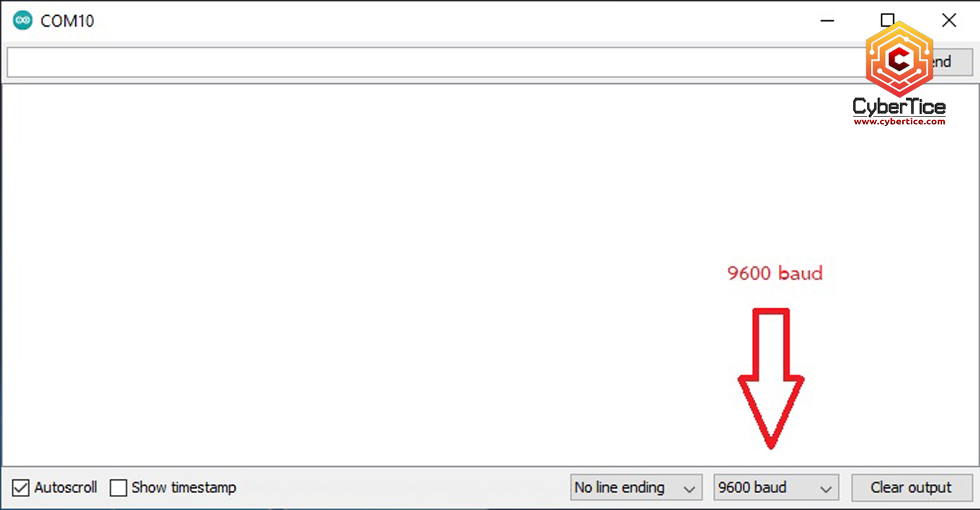Click the red downward arrow annotation
The height and width of the screenshot is (510, 980).
pos(771,378)
